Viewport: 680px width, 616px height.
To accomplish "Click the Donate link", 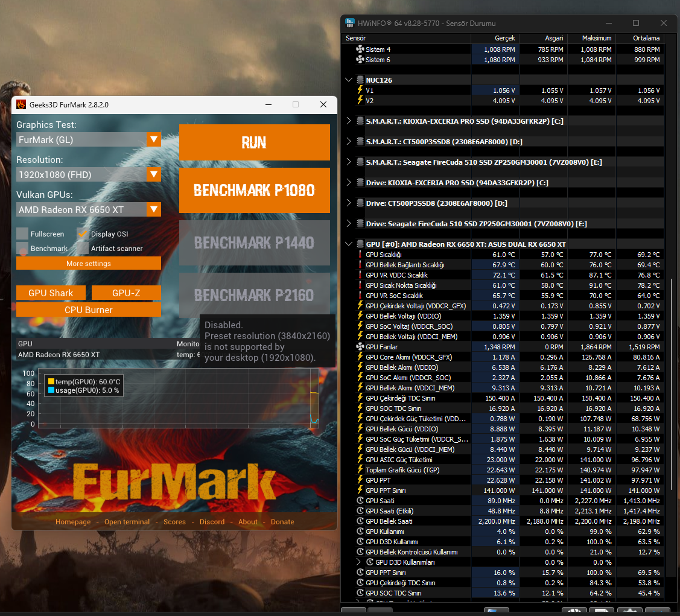I will (x=282, y=522).
